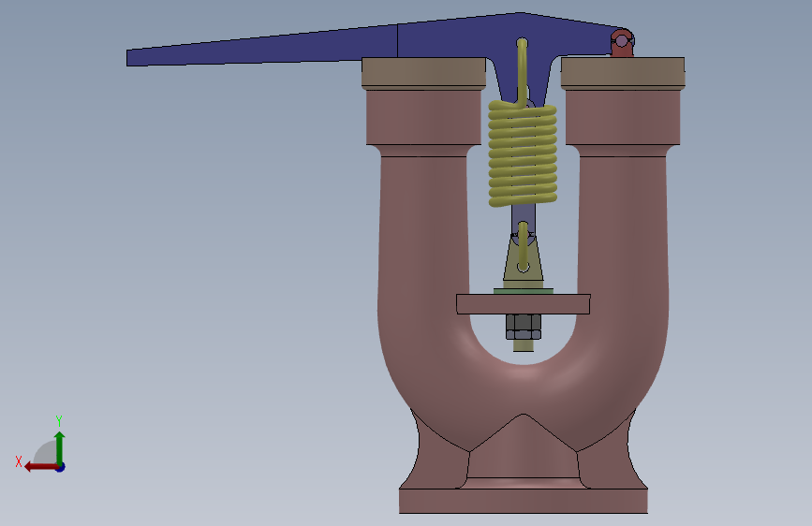Select the hex nut under the plate
Image resolution: width=812 pixels, height=526 pixels.
coord(523,327)
